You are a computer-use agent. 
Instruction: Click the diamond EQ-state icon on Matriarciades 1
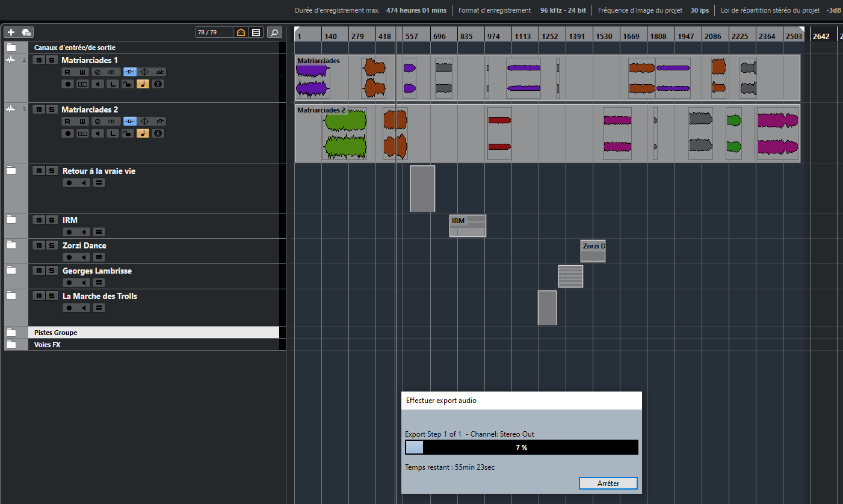(x=144, y=72)
